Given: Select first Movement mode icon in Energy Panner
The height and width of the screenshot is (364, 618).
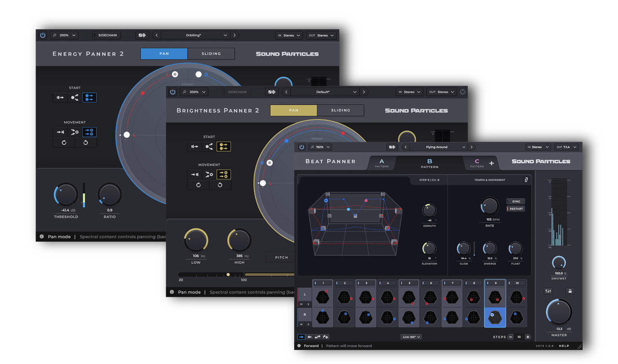Looking at the screenshot, I should pos(60,132).
